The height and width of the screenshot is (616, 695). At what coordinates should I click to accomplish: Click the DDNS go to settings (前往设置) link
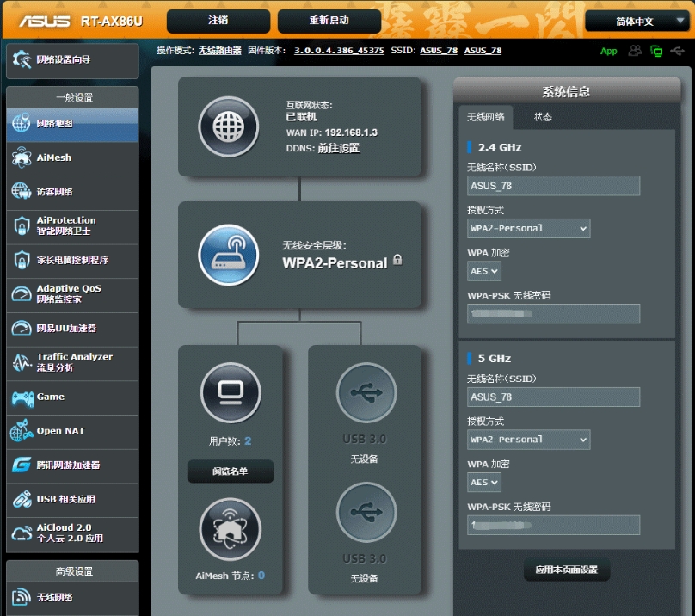point(339,148)
